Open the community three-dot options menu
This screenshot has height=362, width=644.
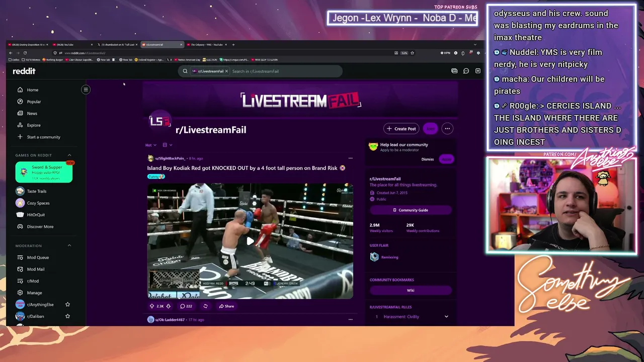click(447, 129)
